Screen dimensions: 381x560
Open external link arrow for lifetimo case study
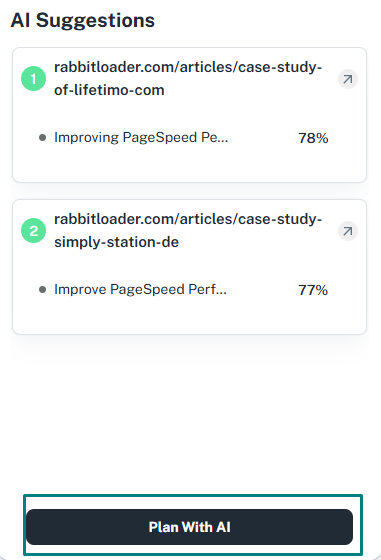pyautogui.click(x=348, y=79)
